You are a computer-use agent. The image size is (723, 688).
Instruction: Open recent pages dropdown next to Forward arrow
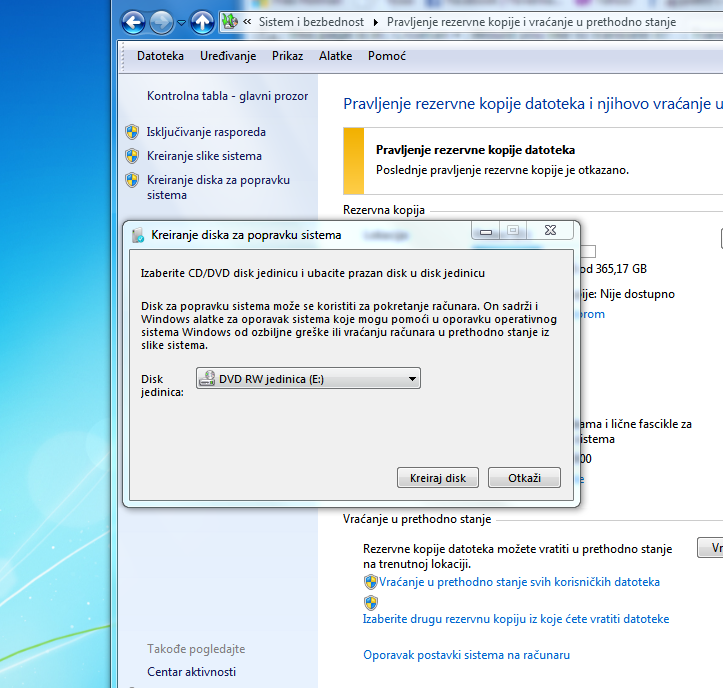coord(182,22)
